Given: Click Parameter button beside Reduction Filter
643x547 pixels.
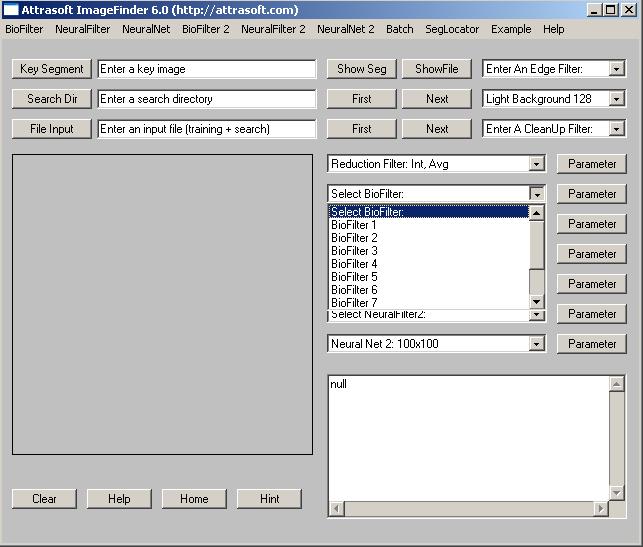Looking at the screenshot, I should click(592, 164).
